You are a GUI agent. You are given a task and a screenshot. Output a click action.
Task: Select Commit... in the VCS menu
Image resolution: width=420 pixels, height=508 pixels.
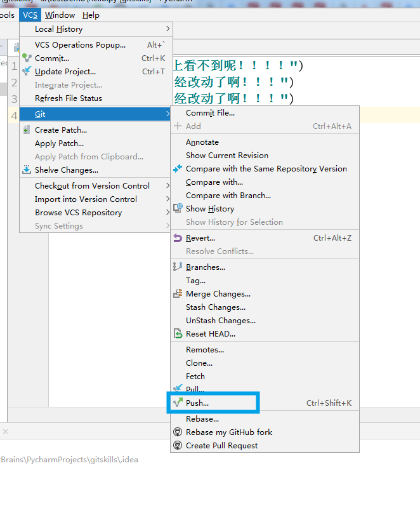pyautogui.click(x=96, y=58)
